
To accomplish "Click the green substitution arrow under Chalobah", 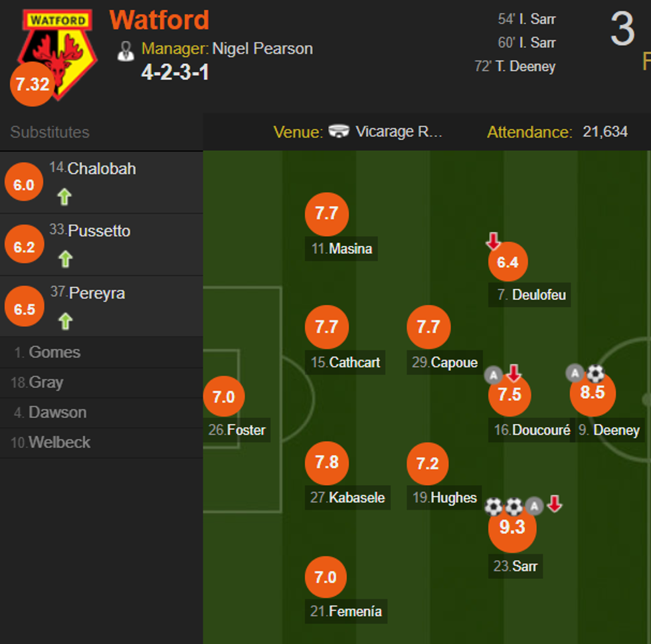I will (x=64, y=197).
